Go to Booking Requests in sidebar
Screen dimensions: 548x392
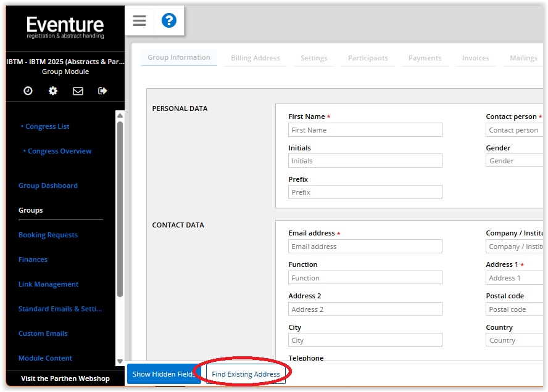[x=48, y=235]
